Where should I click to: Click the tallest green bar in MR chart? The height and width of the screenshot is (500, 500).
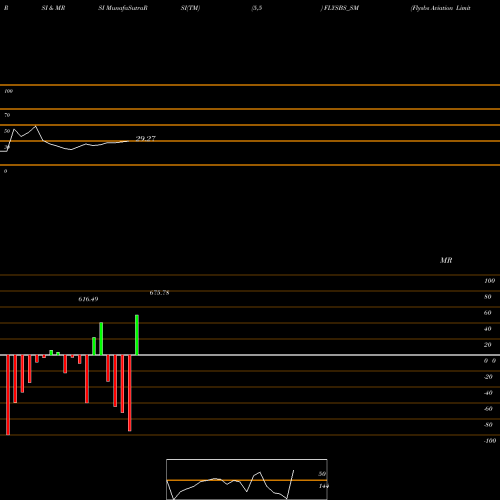pos(137,335)
